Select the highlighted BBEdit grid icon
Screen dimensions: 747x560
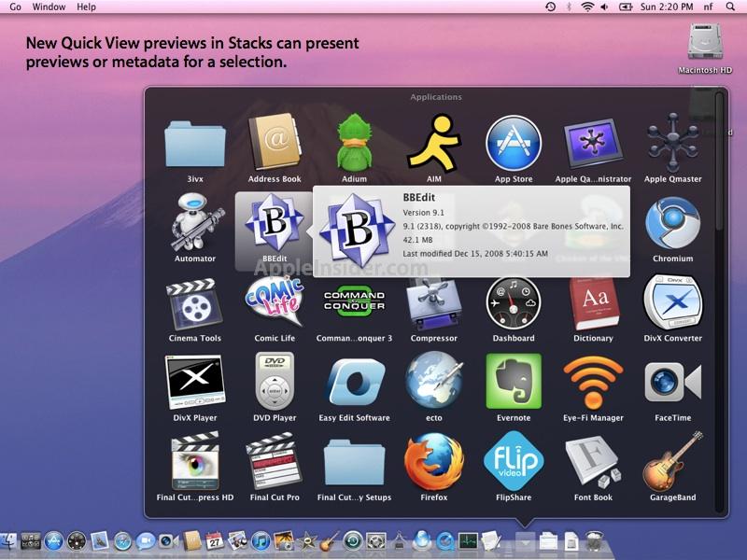pyautogui.click(x=275, y=222)
